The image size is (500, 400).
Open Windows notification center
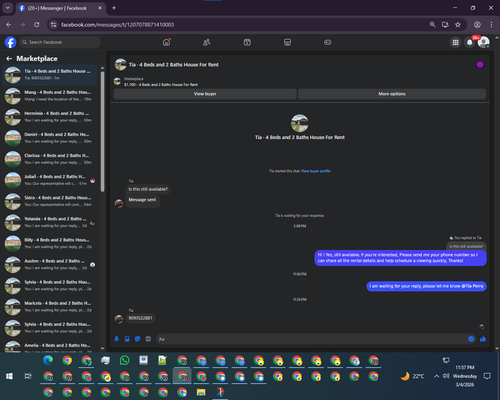click(x=487, y=376)
